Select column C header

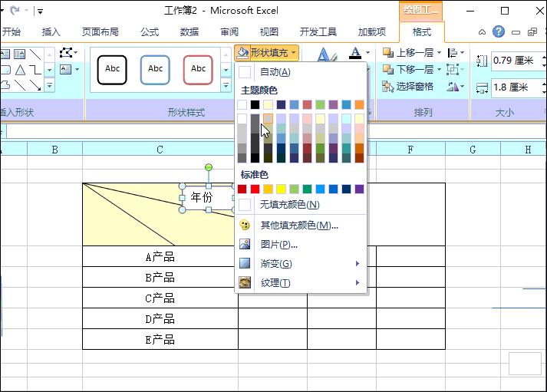(160, 150)
